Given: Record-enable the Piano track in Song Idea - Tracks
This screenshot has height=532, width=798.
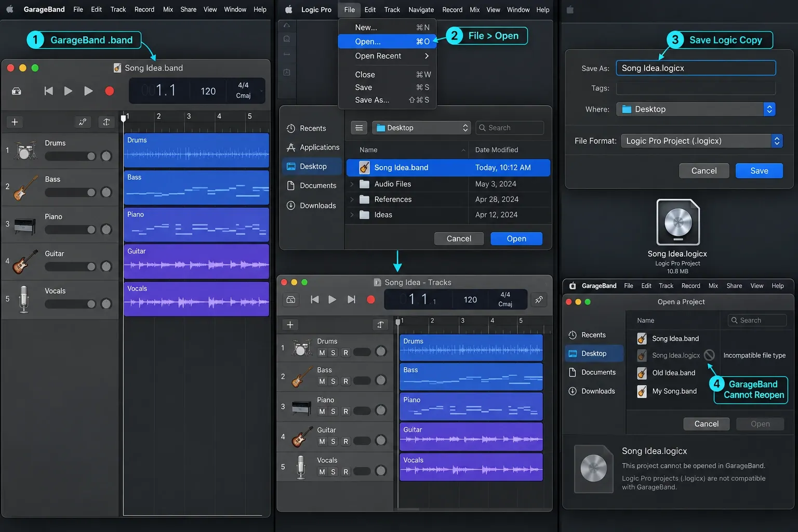Looking at the screenshot, I should tap(346, 411).
